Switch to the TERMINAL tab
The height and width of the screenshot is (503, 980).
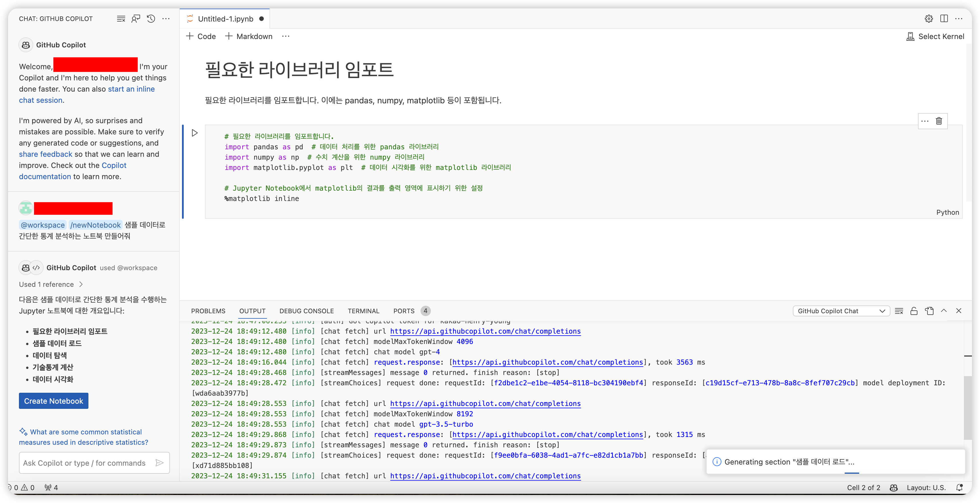(x=363, y=311)
